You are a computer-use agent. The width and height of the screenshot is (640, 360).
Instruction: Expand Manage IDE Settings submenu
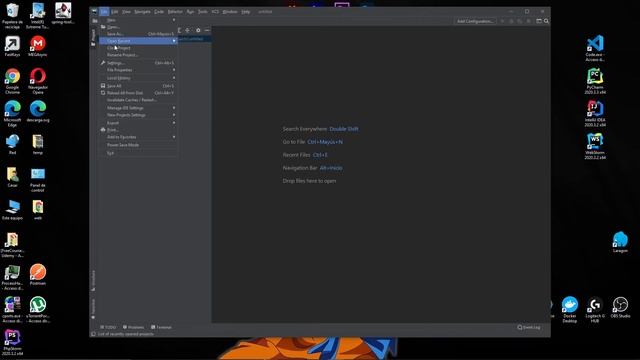click(x=138, y=108)
